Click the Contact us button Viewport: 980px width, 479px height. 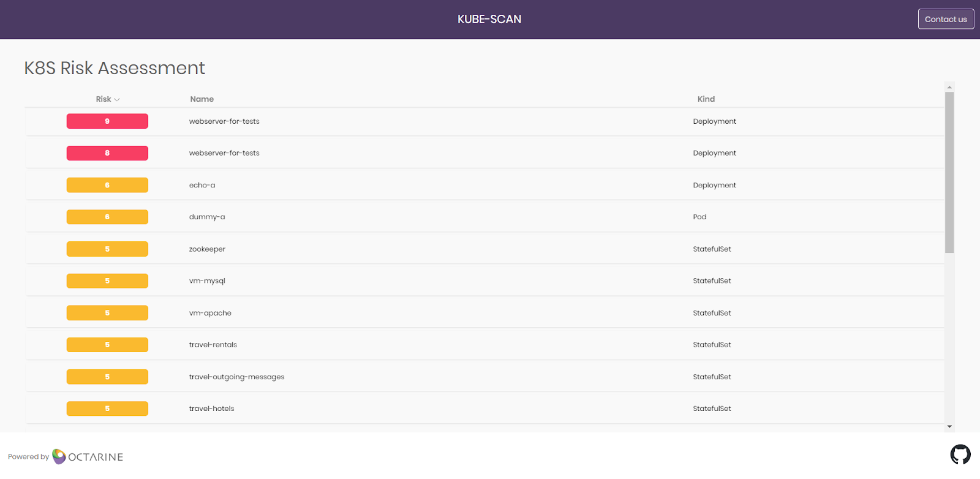946,19
